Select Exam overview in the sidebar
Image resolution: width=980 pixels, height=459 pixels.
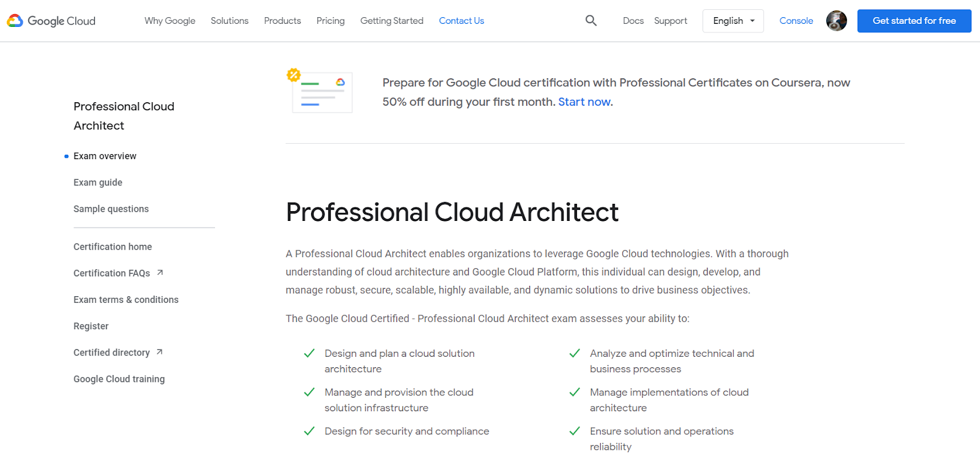tap(105, 156)
